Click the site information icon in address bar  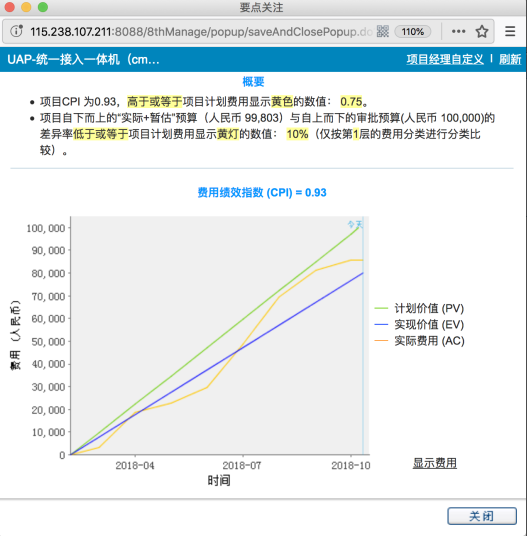click(16, 31)
